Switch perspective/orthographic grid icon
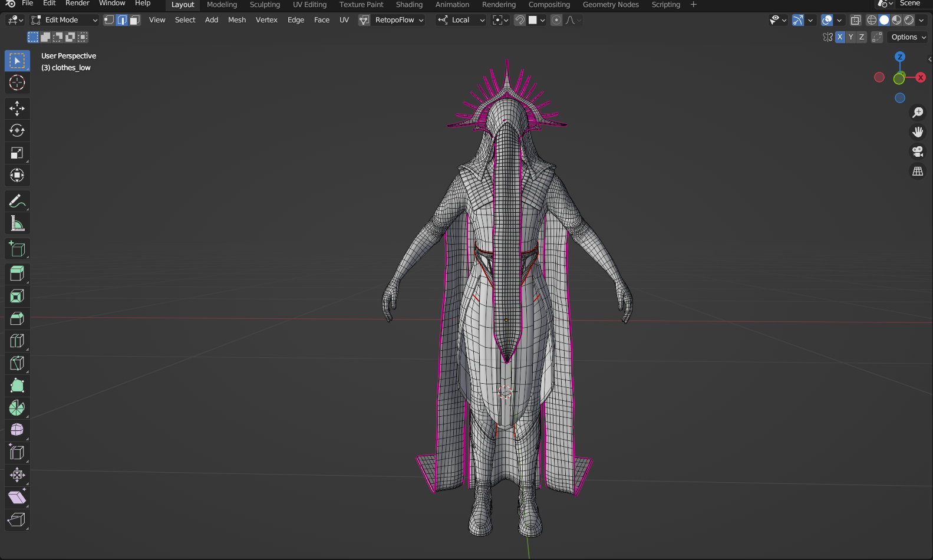 click(x=918, y=172)
